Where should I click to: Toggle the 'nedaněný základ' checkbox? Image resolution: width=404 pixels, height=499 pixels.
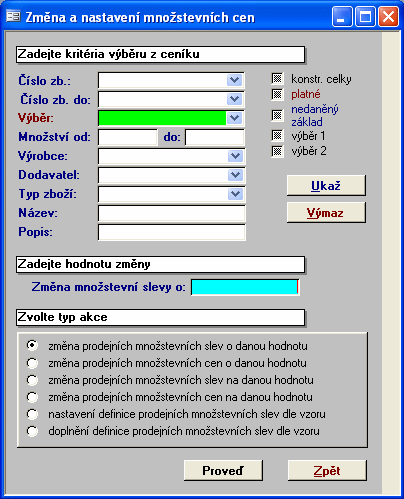[x=277, y=115]
